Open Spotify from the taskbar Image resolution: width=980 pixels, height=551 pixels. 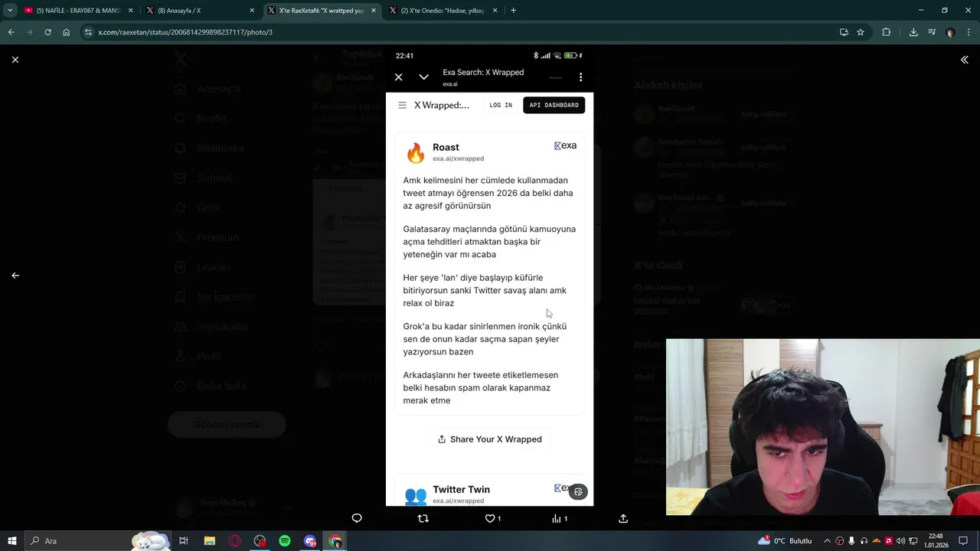(285, 541)
